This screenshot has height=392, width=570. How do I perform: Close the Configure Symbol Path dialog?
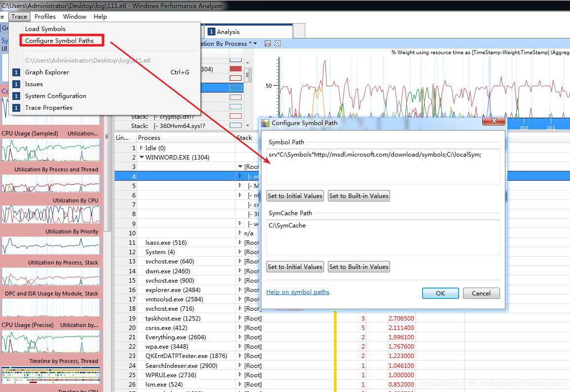click(x=494, y=121)
